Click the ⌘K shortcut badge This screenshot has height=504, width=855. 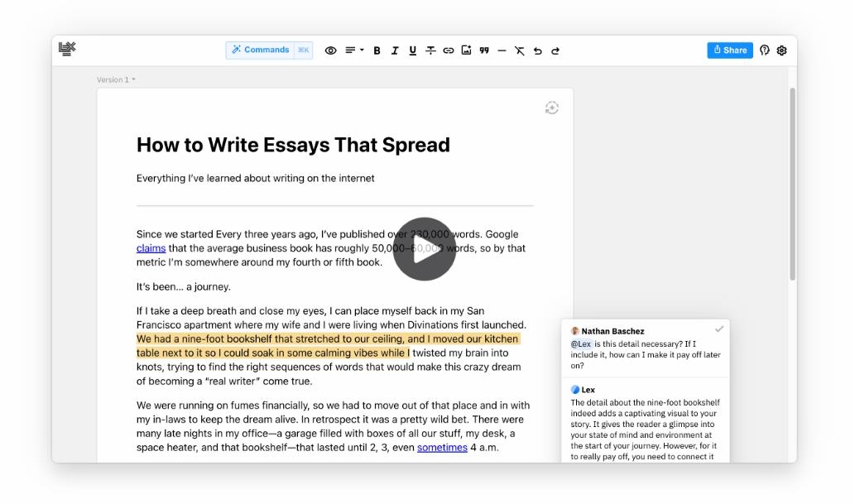pyautogui.click(x=303, y=50)
